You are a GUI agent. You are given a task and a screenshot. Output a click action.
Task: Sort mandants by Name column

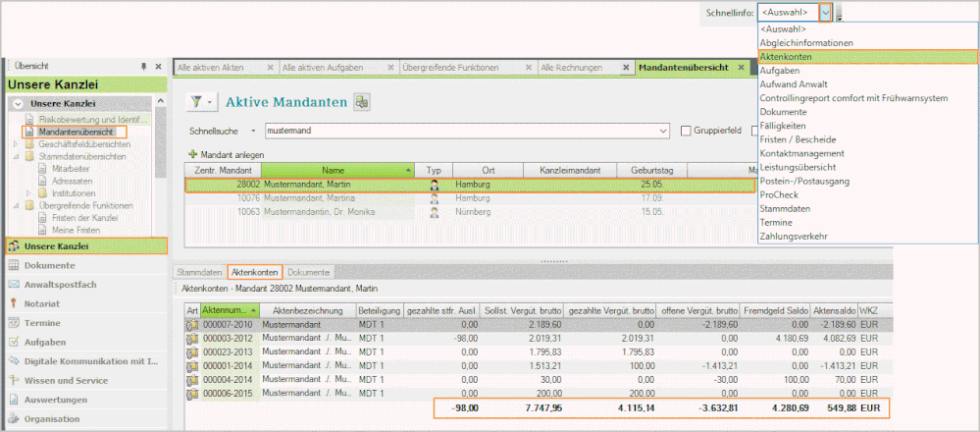click(338, 170)
